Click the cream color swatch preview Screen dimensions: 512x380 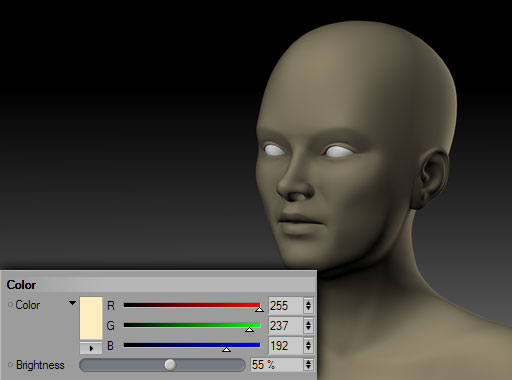(91, 318)
